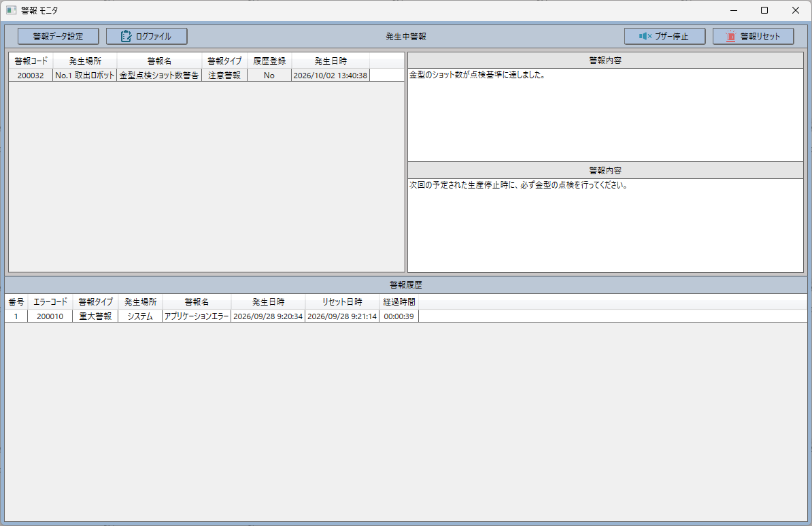Click into the upper 警報内容 text area

pos(605,114)
